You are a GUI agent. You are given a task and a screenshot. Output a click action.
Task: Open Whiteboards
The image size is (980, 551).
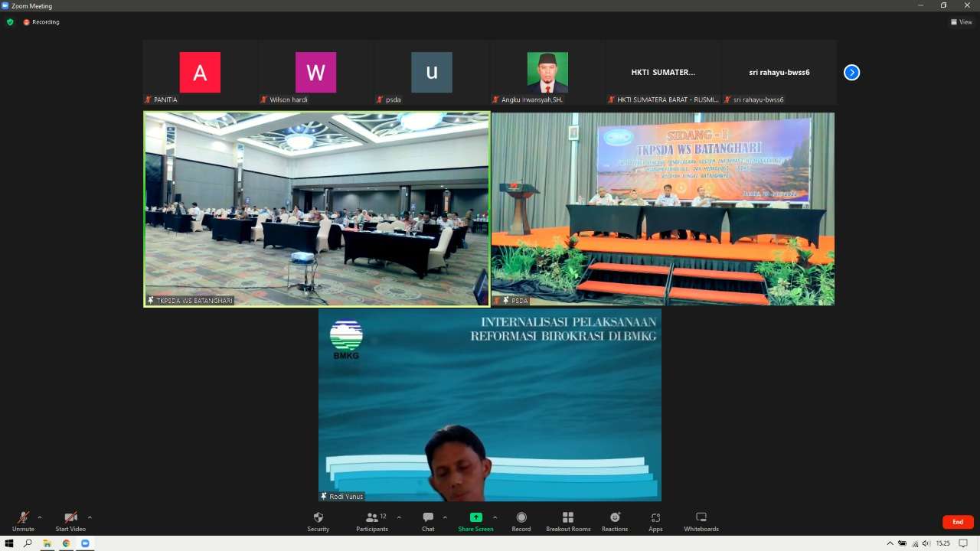coord(701,522)
